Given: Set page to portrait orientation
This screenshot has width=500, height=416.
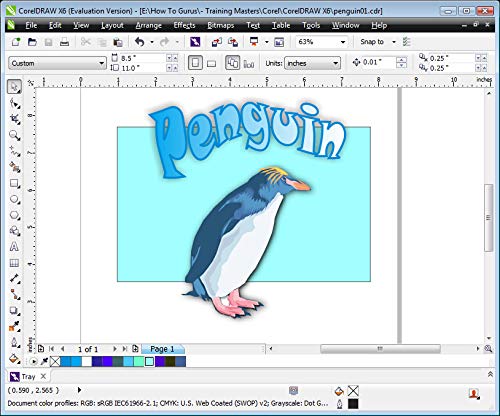Looking at the screenshot, I should (x=195, y=63).
